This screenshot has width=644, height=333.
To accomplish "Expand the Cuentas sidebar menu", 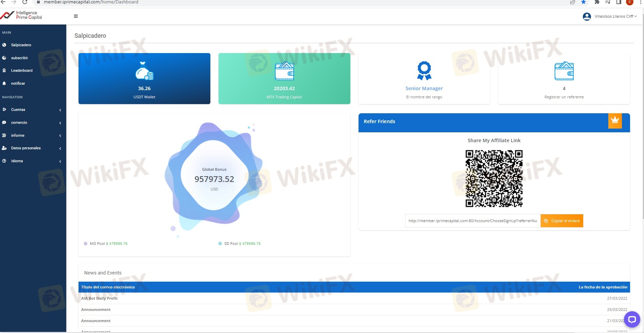I will (33, 110).
